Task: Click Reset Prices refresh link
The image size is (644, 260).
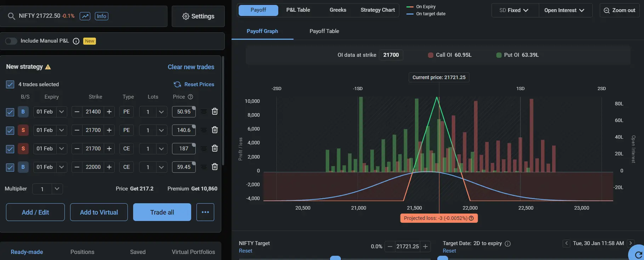Action: pyautogui.click(x=194, y=84)
